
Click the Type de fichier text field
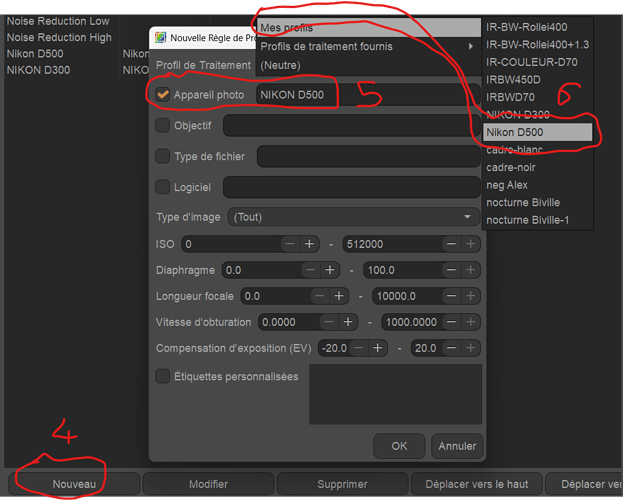[x=369, y=156]
